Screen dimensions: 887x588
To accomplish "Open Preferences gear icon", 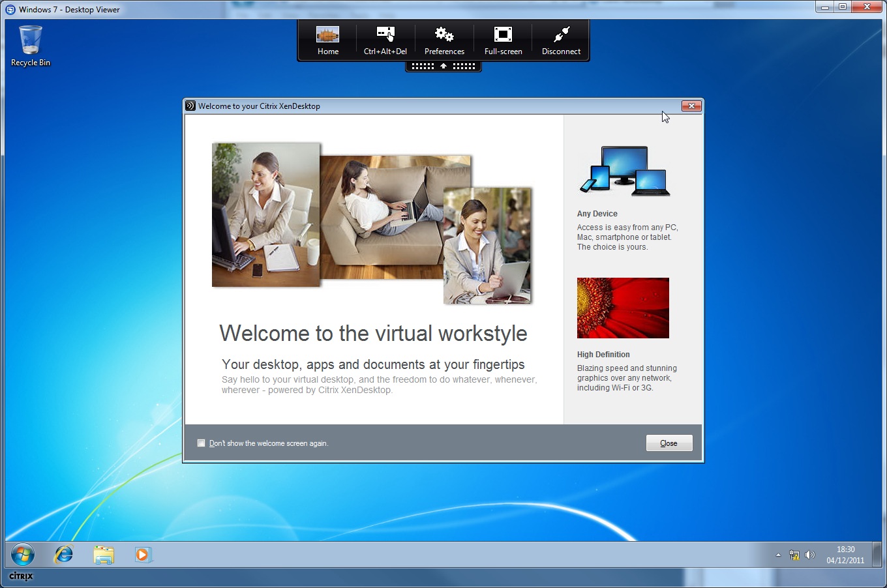I will click(444, 41).
